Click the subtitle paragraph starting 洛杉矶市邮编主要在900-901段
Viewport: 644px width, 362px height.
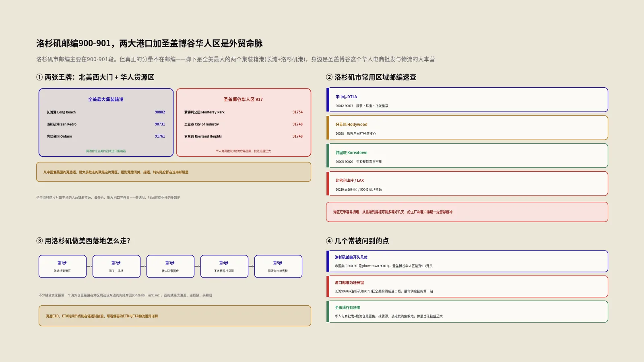(x=235, y=59)
